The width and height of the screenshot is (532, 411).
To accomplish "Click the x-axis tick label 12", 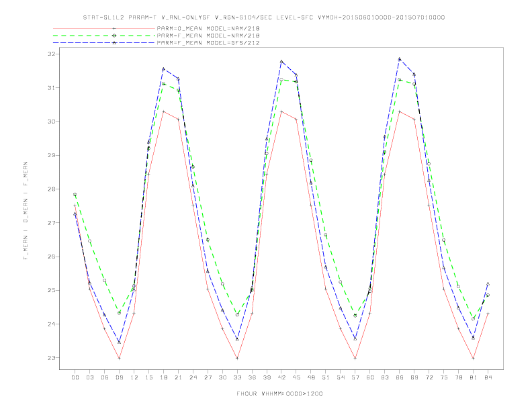I will tap(134, 377).
